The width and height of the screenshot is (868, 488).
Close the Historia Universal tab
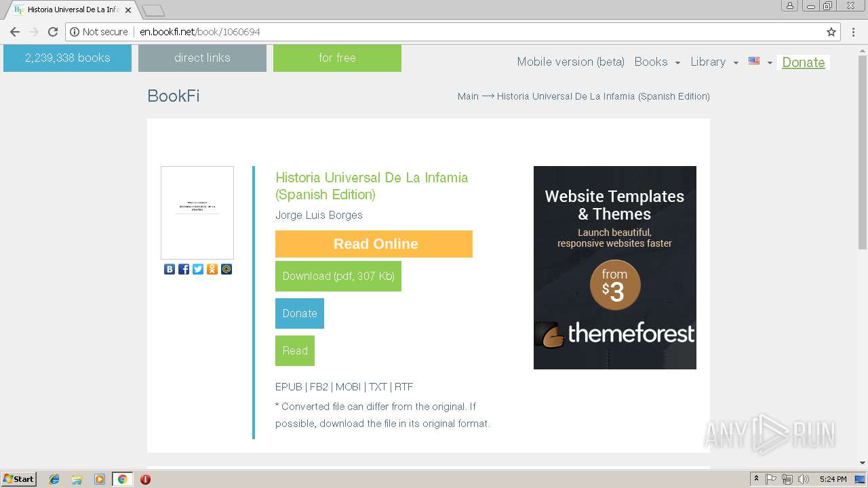tap(128, 10)
